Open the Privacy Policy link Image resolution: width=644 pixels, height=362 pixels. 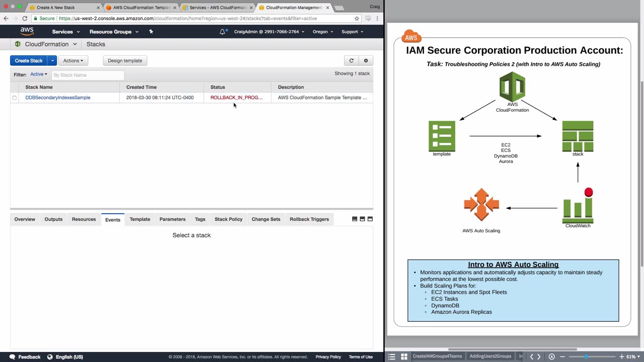[x=329, y=357]
